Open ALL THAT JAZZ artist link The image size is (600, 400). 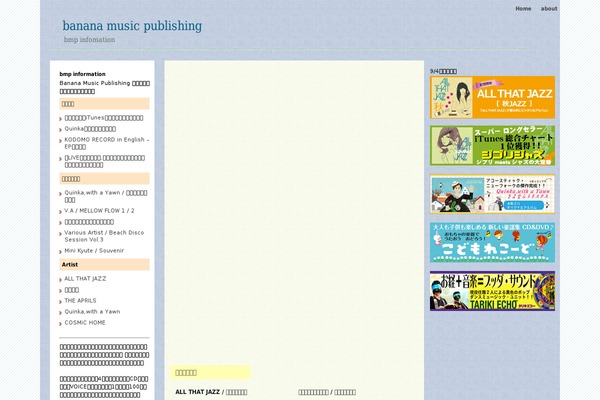(x=85, y=279)
